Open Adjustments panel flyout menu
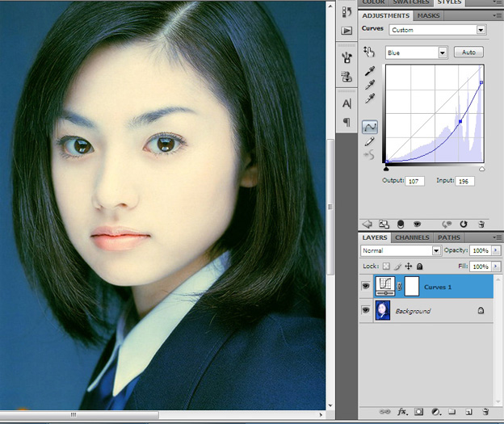 pyautogui.click(x=497, y=15)
